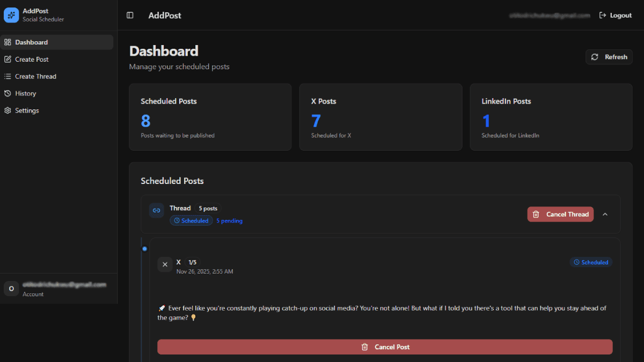Cancel the entire scheduled thread
Viewport: 644px width, 362px height.
pos(560,214)
